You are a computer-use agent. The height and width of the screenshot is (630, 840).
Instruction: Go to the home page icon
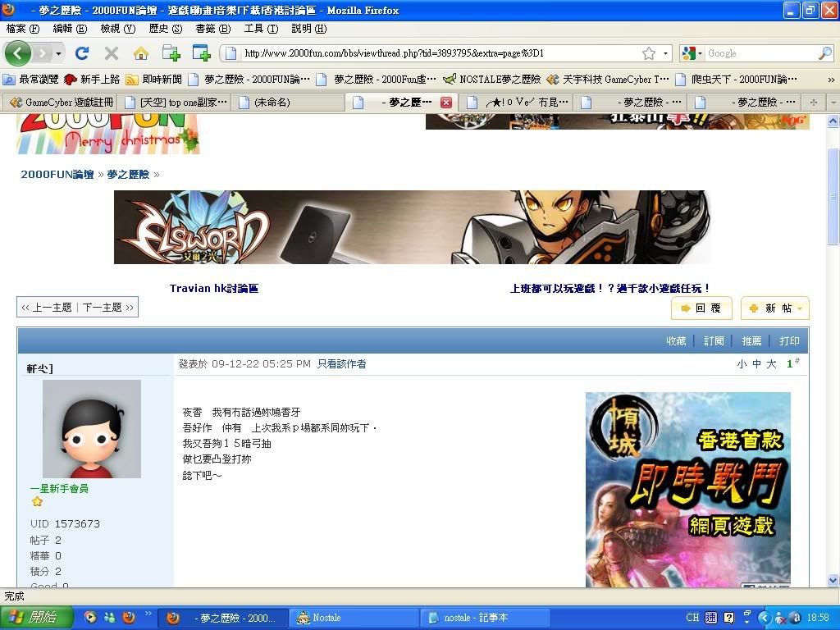point(141,53)
